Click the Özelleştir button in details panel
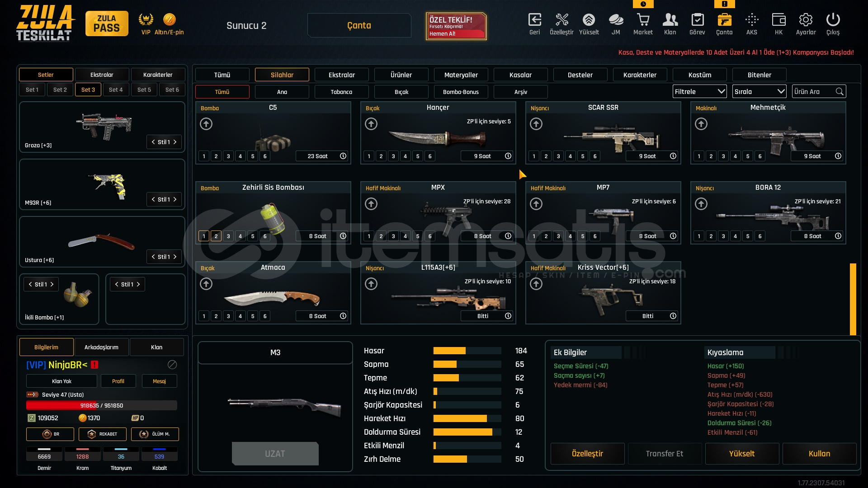The width and height of the screenshot is (868, 488). (x=587, y=454)
